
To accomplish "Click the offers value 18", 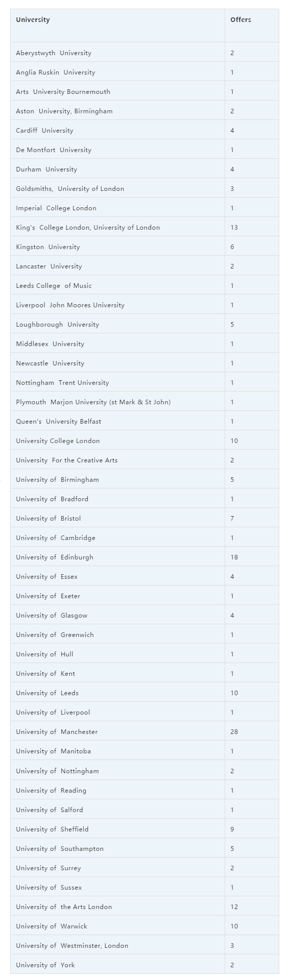I will tap(234, 557).
